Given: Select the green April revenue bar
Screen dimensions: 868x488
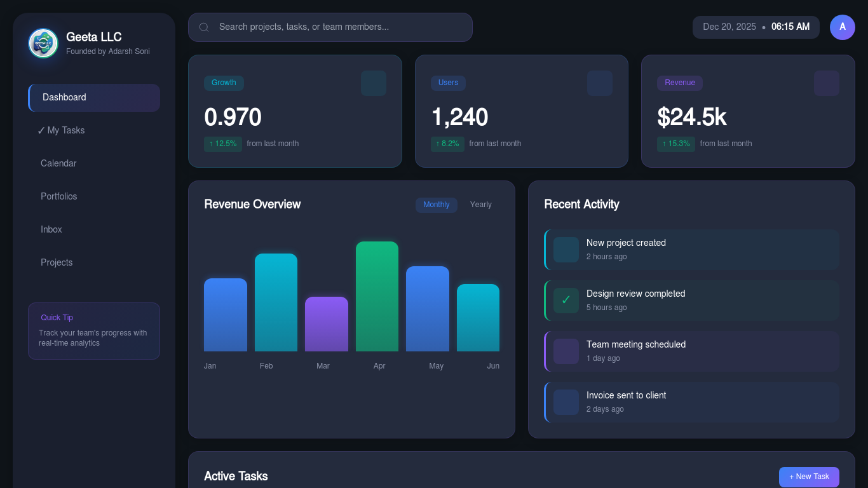Looking at the screenshot, I should coord(377,297).
